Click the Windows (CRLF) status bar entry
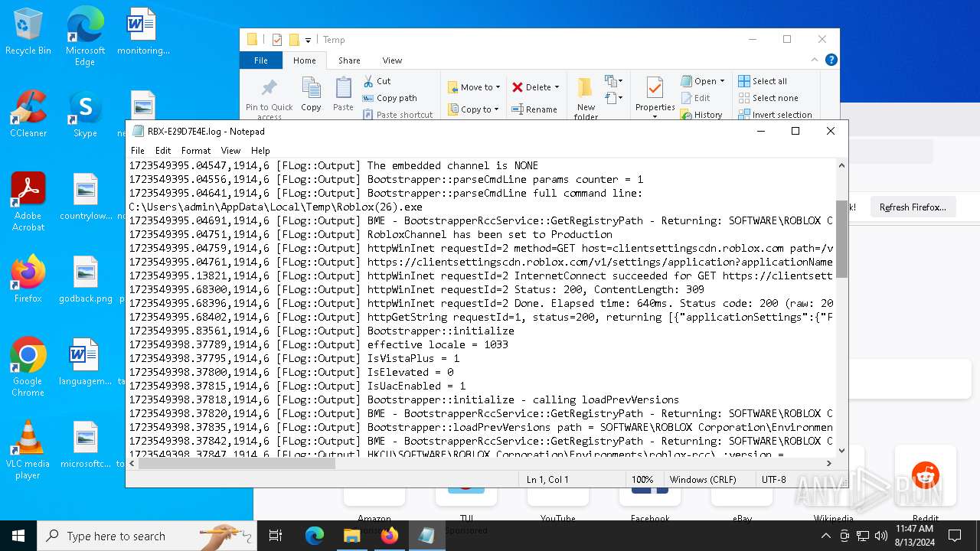This screenshot has width=980, height=551. [703, 480]
